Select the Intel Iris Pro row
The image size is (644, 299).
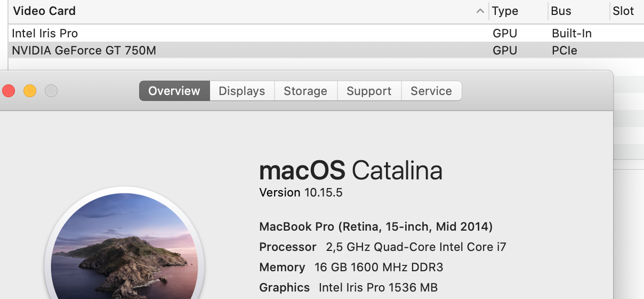point(45,33)
